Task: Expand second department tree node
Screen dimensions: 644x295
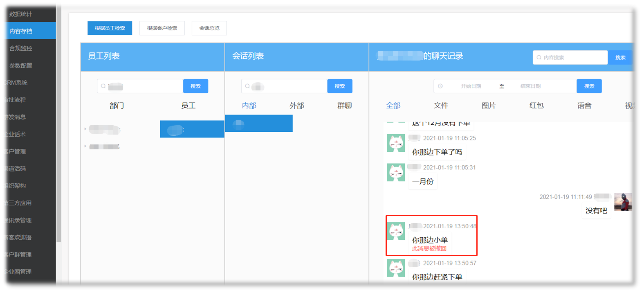Action: [85, 146]
